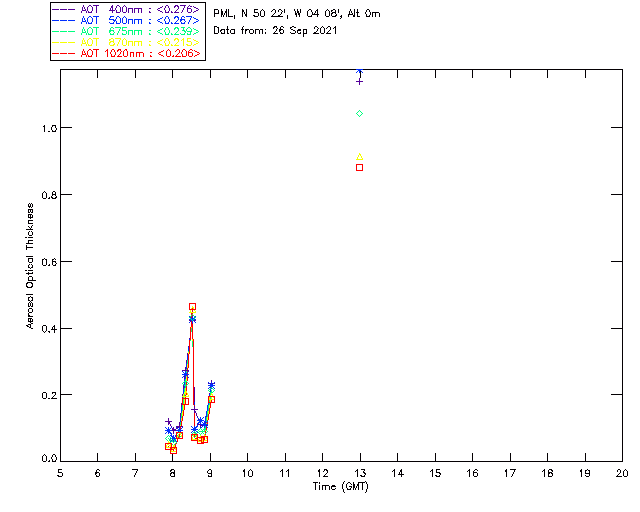640x512 pixels.
Task: Click the 8 tick label on the time axis
Action: (x=172, y=473)
